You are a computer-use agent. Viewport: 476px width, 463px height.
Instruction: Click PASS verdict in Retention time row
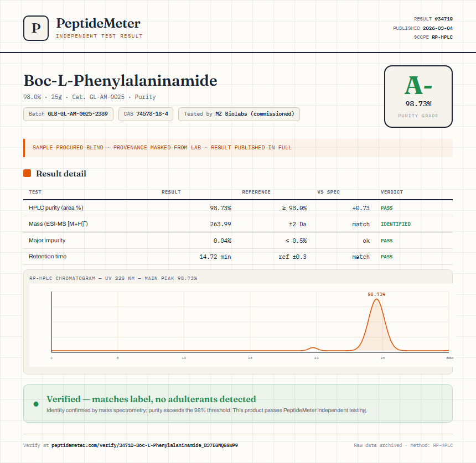coord(387,257)
